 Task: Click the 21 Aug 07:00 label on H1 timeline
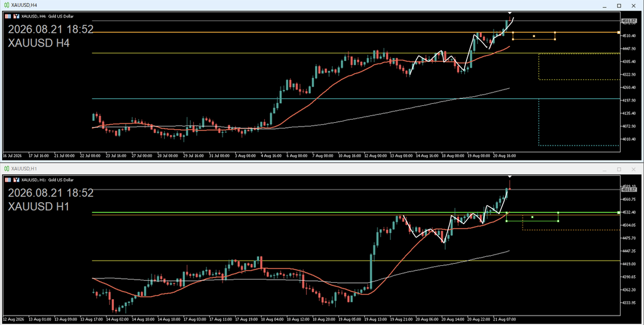pos(505,319)
